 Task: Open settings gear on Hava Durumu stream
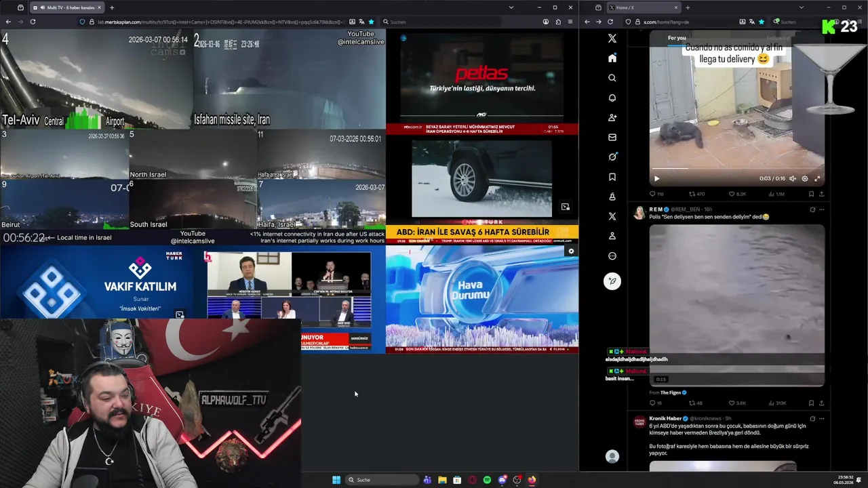571,251
